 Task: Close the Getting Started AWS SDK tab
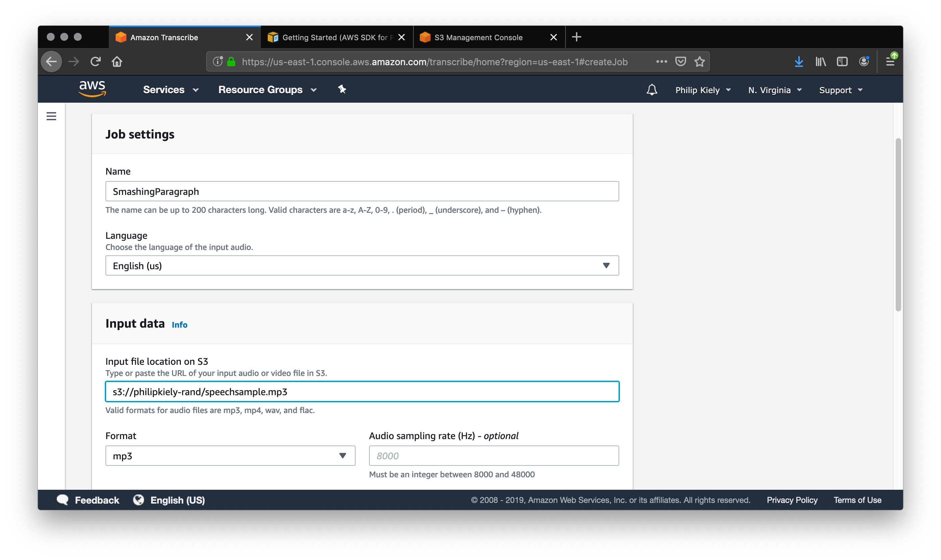(402, 37)
